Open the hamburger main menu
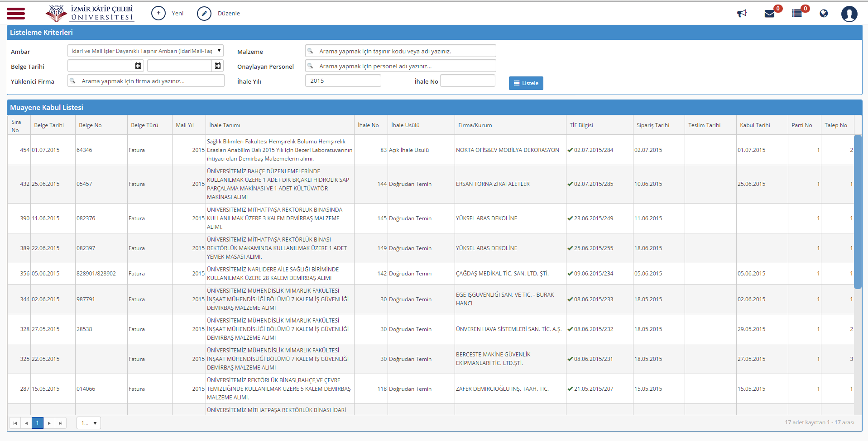This screenshot has height=441, width=868. (x=16, y=14)
